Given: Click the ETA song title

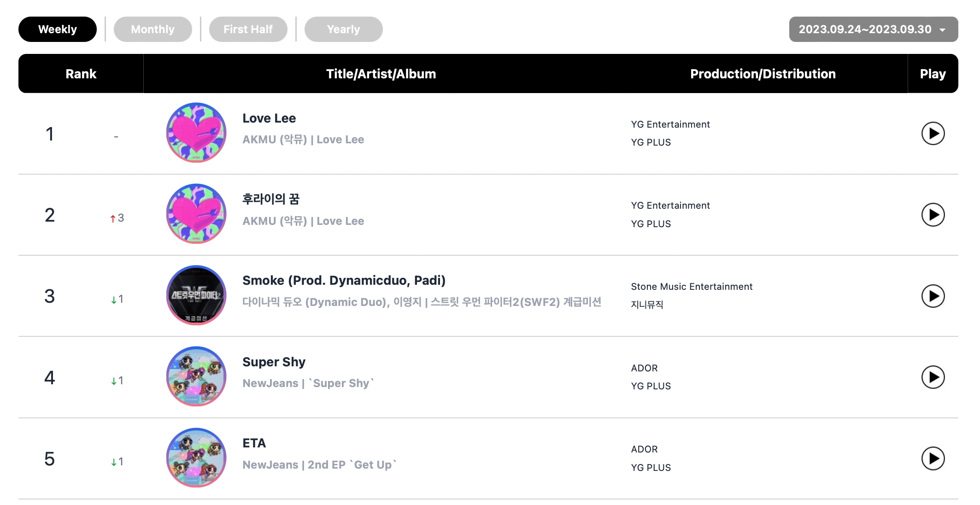Looking at the screenshot, I should 254,443.
